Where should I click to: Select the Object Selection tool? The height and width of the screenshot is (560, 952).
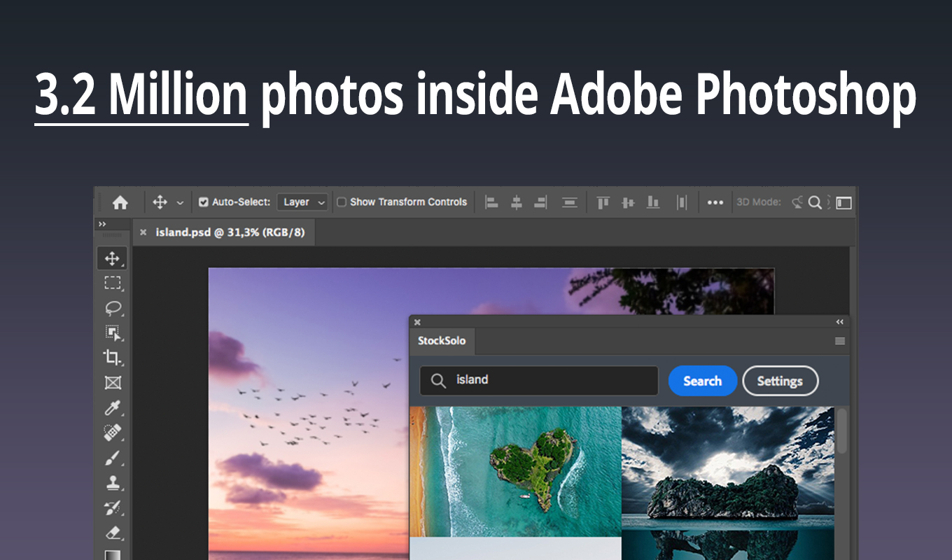(112, 332)
